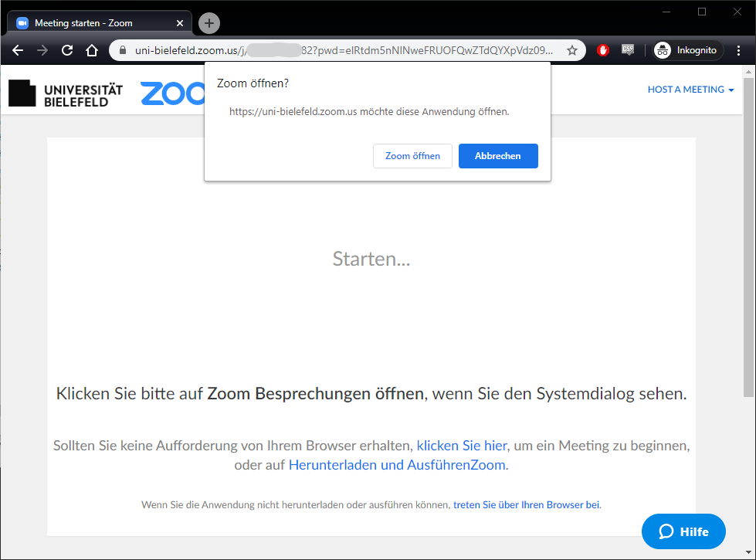Screen dimensions: 756x560
Task: Open a new browser tab
Action: (209, 23)
